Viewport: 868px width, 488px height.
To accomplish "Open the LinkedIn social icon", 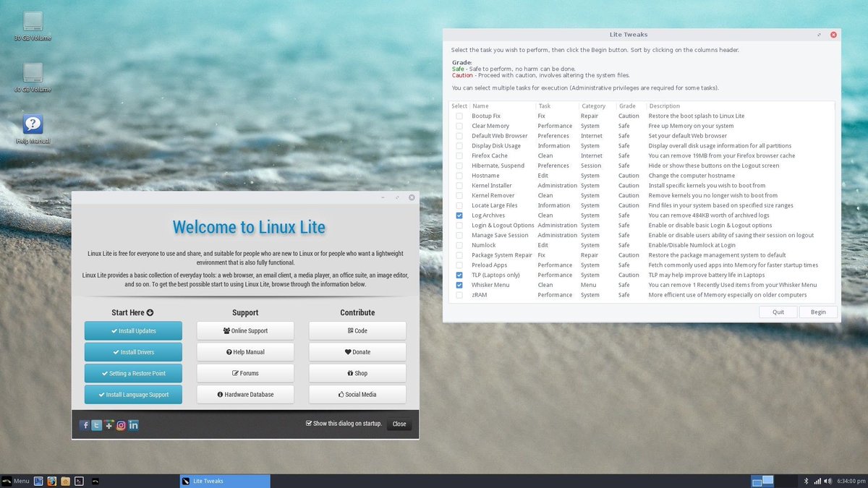I will [x=133, y=425].
